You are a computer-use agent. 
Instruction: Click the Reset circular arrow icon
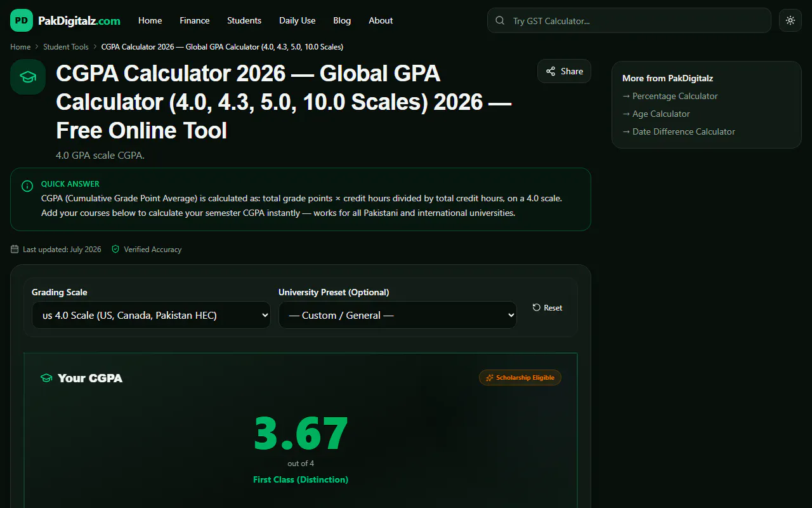click(x=537, y=307)
